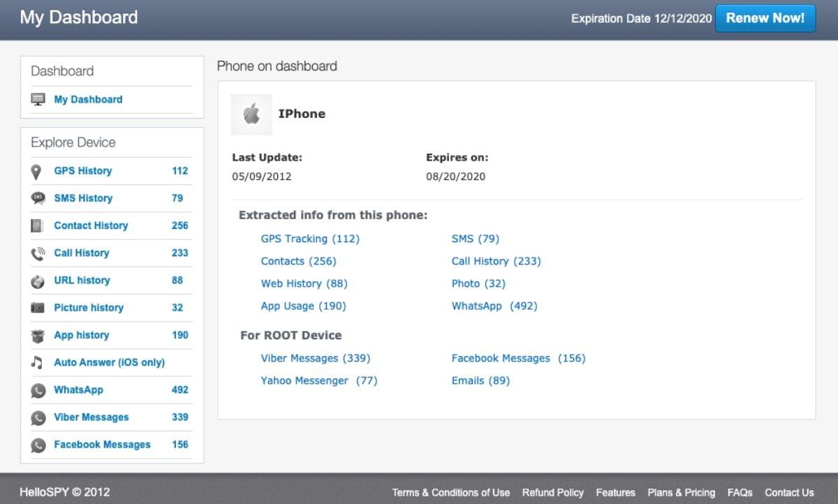Click the Apple logo device thumbnail
Viewport: 838px width, 504px height.
251,114
